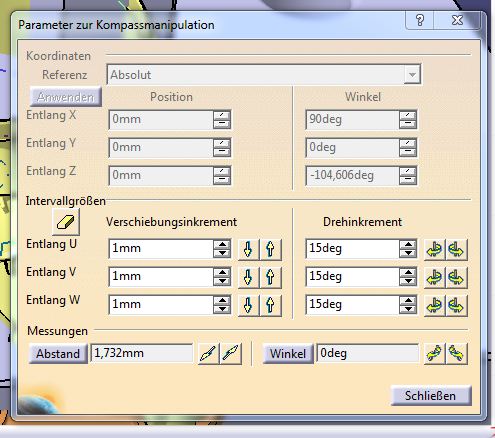
Task: Click up arrow translate icon for Entlang W
Action: [270, 305]
